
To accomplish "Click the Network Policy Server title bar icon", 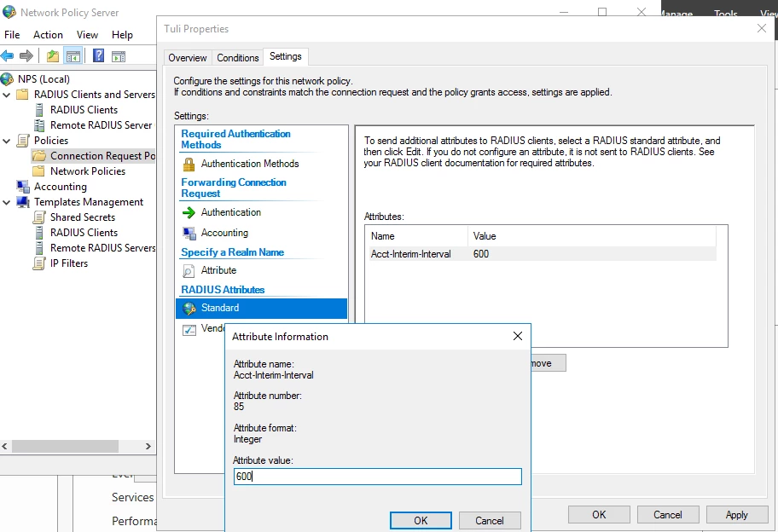I will (x=9, y=12).
